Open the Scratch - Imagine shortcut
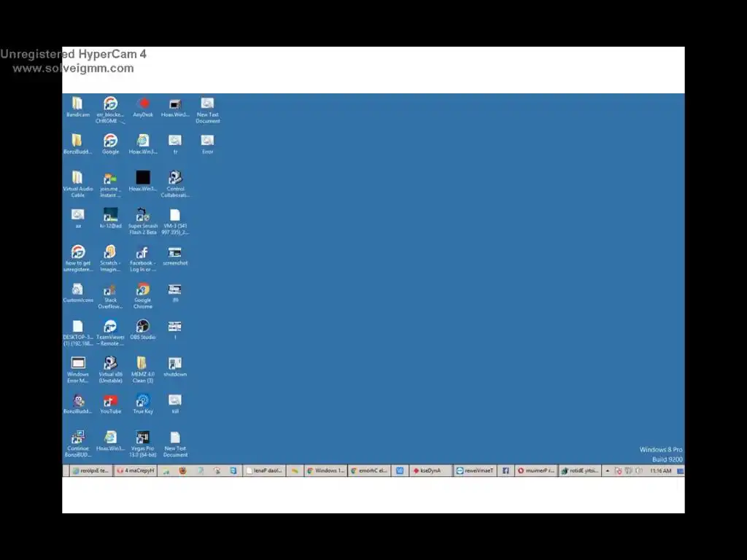 pyautogui.click(x=111, y=259)
